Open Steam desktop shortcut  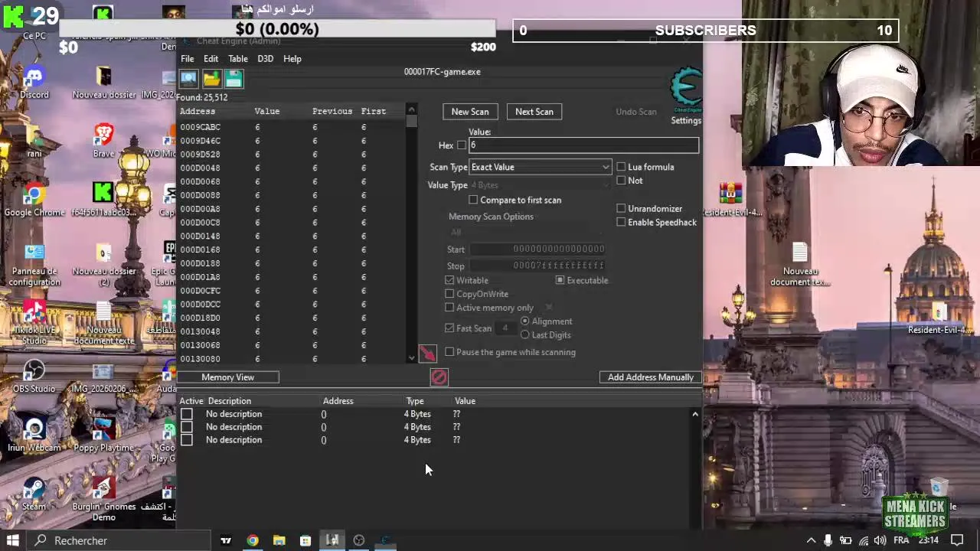[x=34, y=494]
